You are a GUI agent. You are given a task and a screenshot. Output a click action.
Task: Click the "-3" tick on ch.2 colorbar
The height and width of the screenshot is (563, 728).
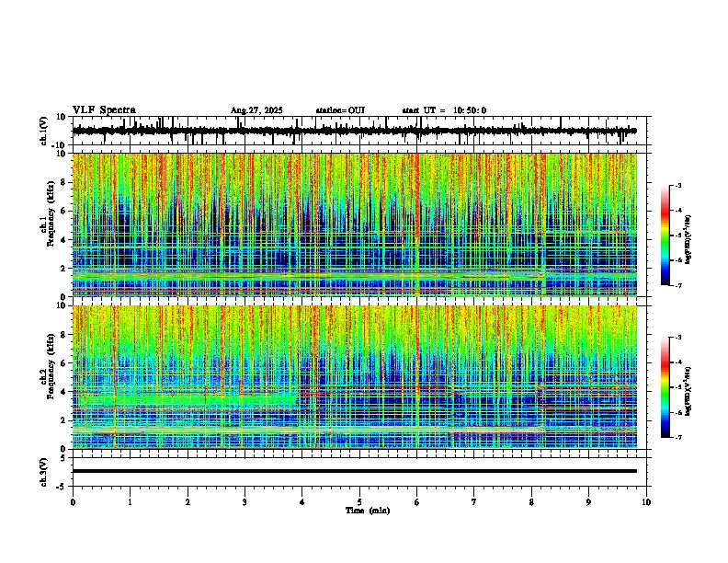pyautogui.click(x=678, y=338)
